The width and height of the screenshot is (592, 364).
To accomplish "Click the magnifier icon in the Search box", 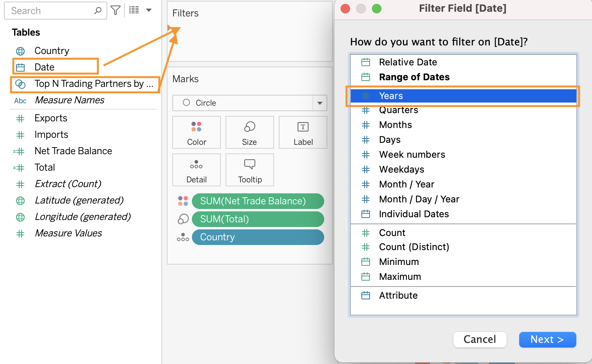I will pos(98,11).
